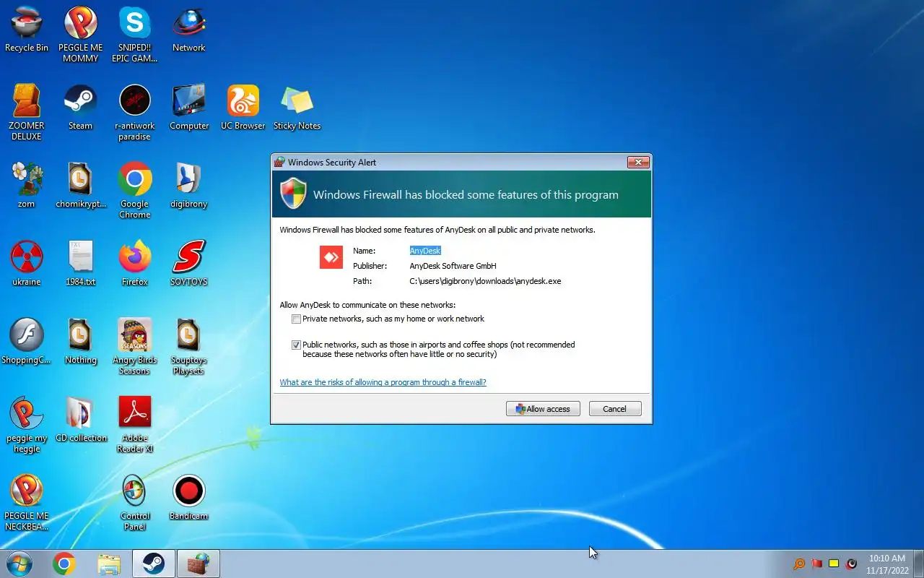Select the 1984.txt file icon

pos(81,264)
